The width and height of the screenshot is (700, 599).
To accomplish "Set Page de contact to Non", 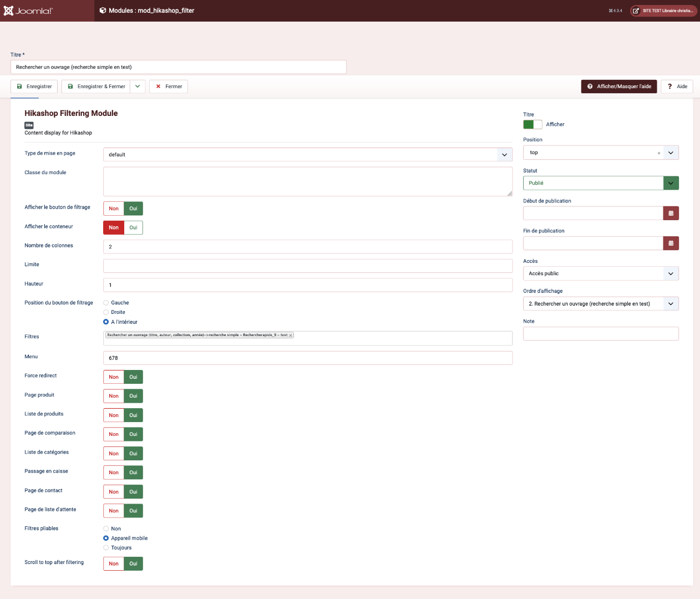I will pos(114,492).
